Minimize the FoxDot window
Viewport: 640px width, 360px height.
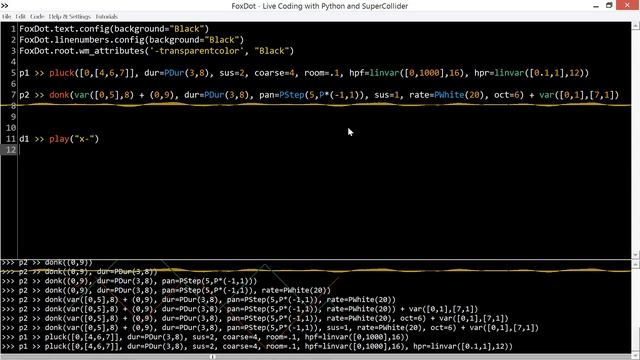(x=596, y=6)
